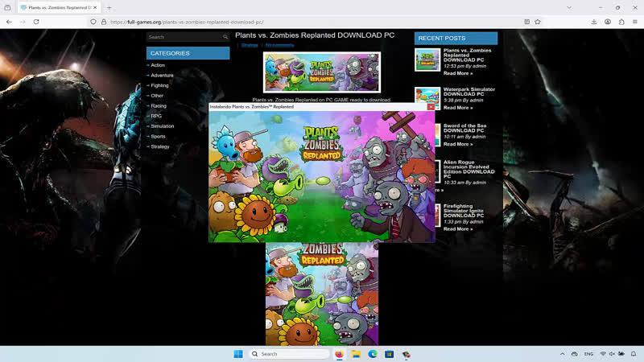
Task: Open the Racing category
Action: (159, 106)
